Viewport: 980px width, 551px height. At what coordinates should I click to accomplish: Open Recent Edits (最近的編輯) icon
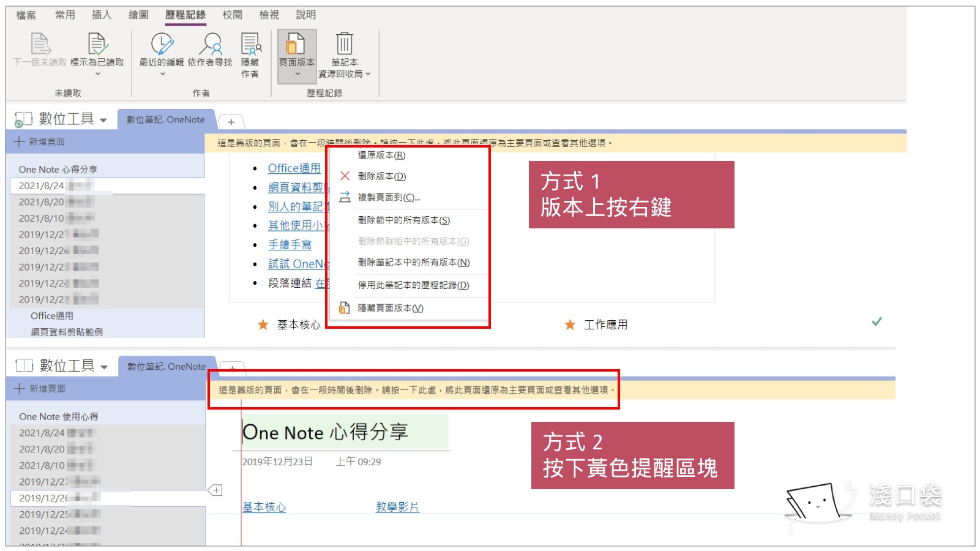162,45
